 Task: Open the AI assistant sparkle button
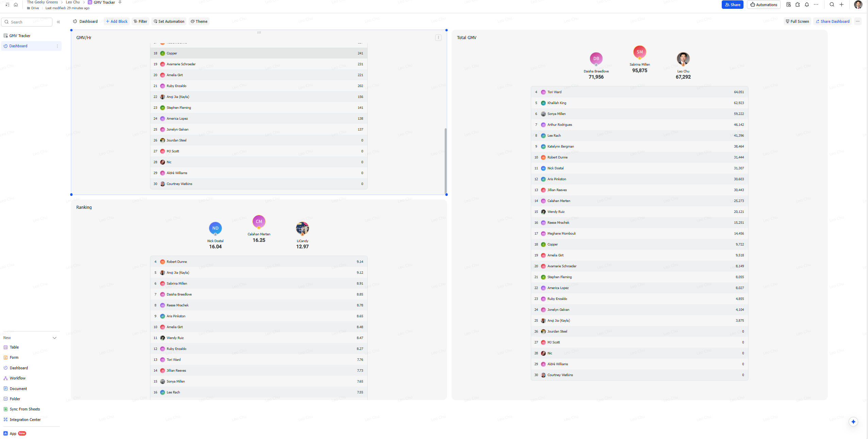[853, 422]
